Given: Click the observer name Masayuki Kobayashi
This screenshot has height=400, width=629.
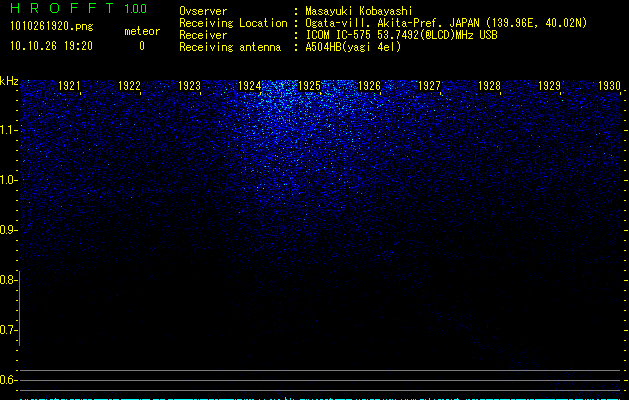Looking at the screenshot, I should coord(359,11).
